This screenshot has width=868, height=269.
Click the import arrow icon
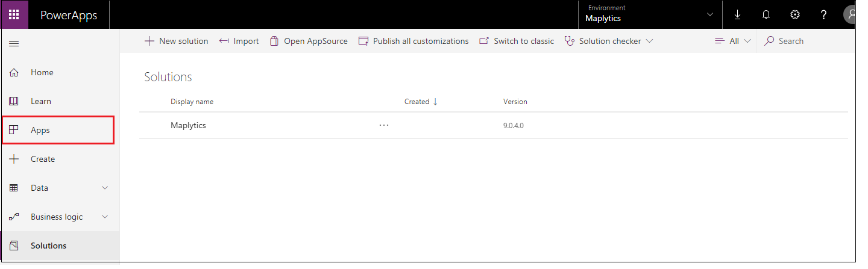click(x=224, y=41)
